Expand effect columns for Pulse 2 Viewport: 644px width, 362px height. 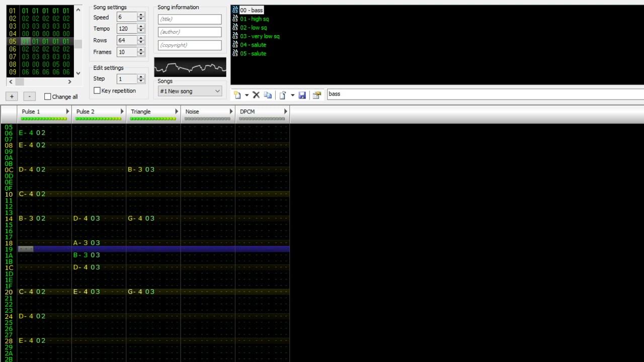point(122,112)
